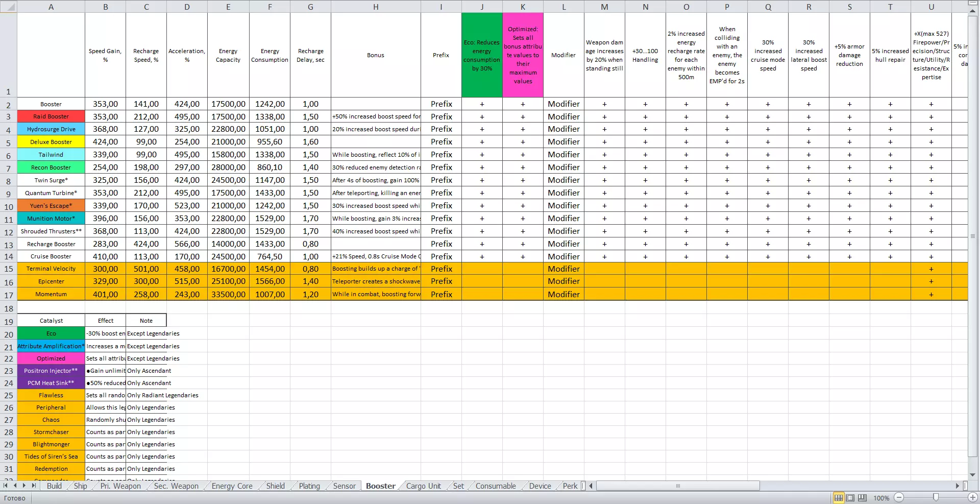980x504 pixels.
Task: Select the pink Optimized header cell in column K
Action: [523, 55]
